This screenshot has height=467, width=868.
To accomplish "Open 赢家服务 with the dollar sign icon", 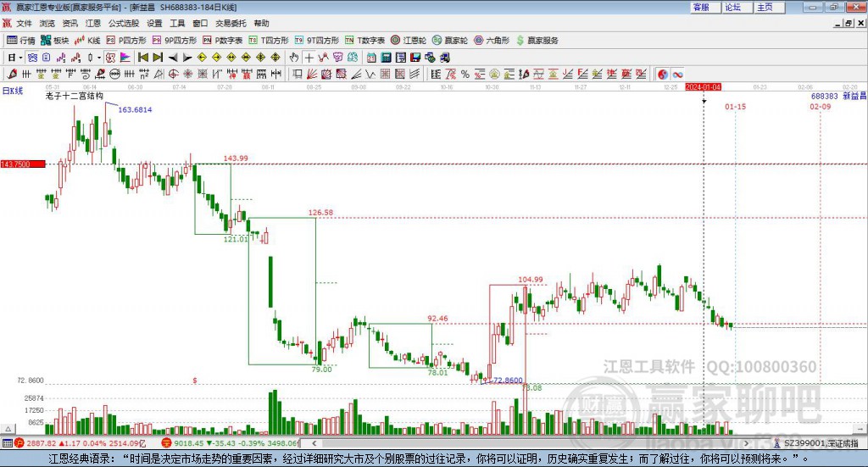I will pyautogui.click(x=537, y=41).
